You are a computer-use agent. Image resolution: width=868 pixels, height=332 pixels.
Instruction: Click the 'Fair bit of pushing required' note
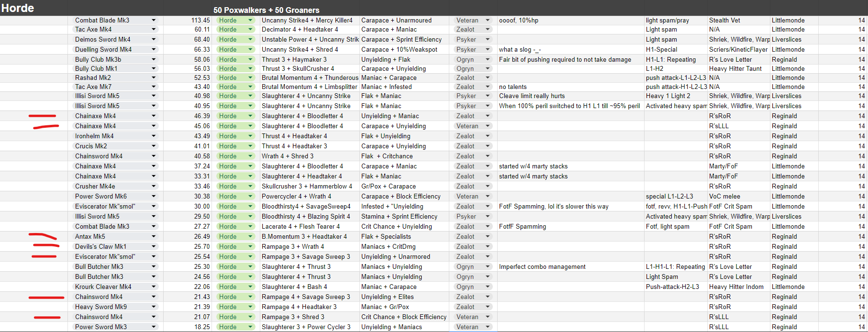(570, 60)
